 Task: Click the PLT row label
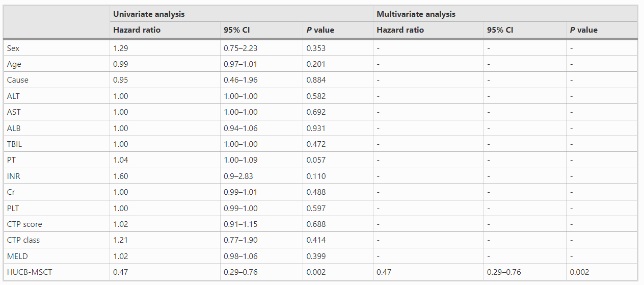[14, 209]
